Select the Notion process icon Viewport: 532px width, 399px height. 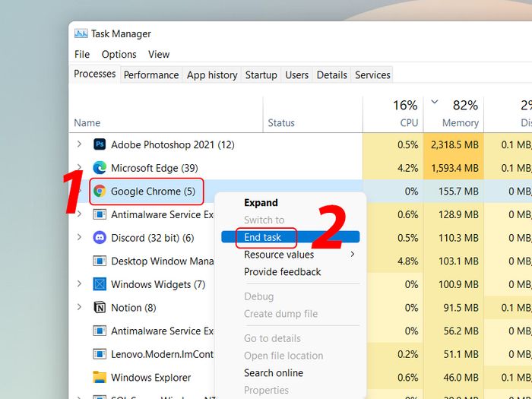click(x=100, y=308)
